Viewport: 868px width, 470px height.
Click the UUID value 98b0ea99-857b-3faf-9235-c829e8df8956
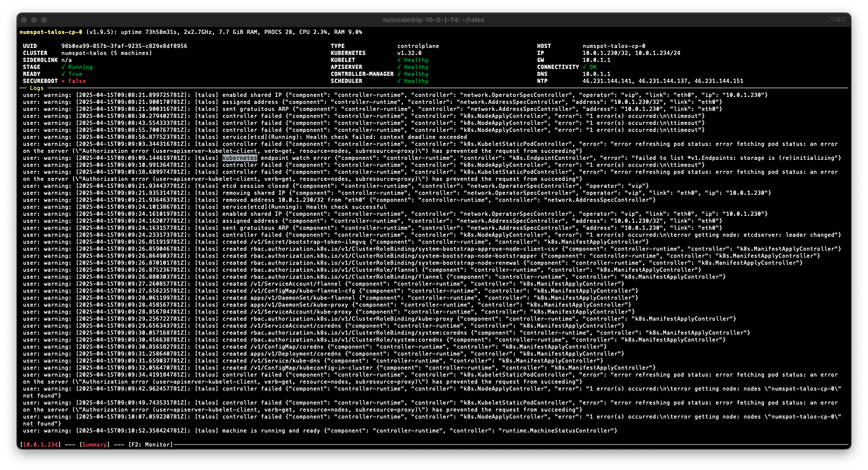tap(124, 46)
